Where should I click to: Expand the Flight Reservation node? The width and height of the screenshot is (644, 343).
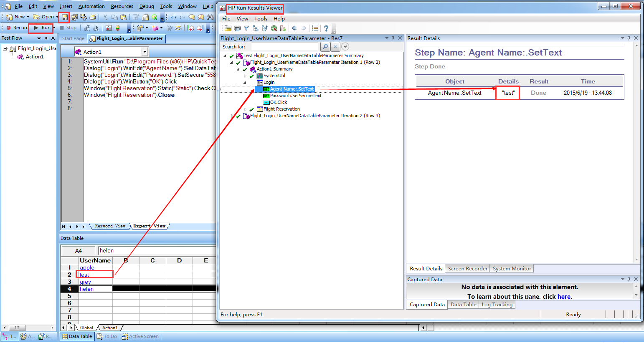tap(245, 109)
